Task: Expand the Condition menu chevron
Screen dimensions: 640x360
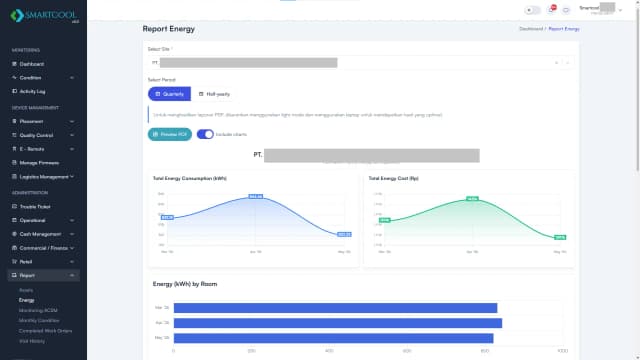Action: [72, 78]
